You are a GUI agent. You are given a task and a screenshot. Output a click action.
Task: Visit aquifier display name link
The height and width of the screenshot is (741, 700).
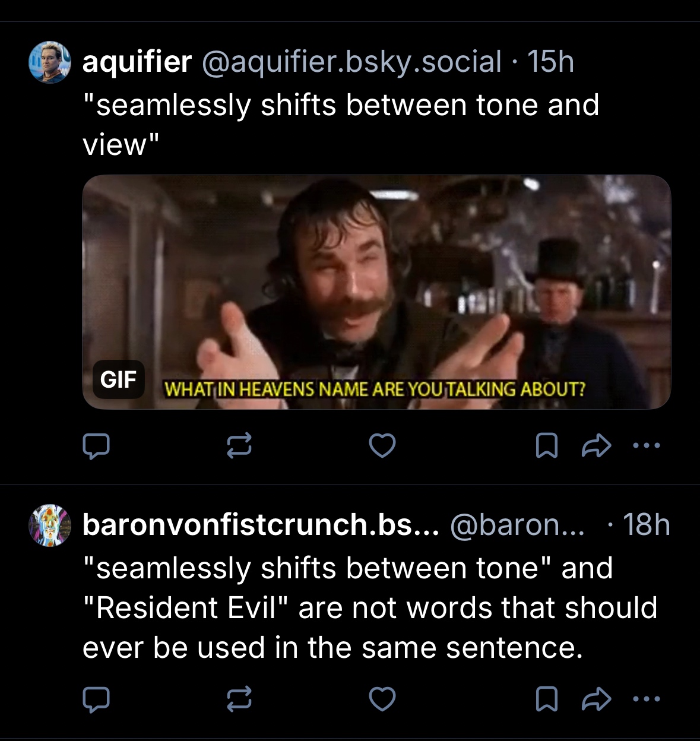point(137,62)
